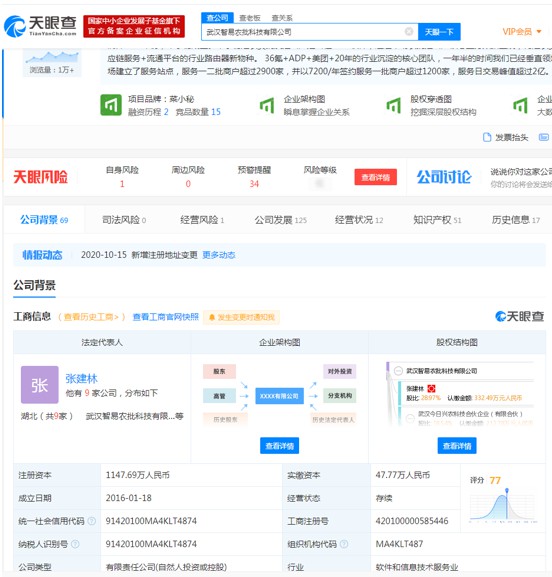
Task: Click the paid-in capital 47.77万人民币
Action: click(403, 475)
